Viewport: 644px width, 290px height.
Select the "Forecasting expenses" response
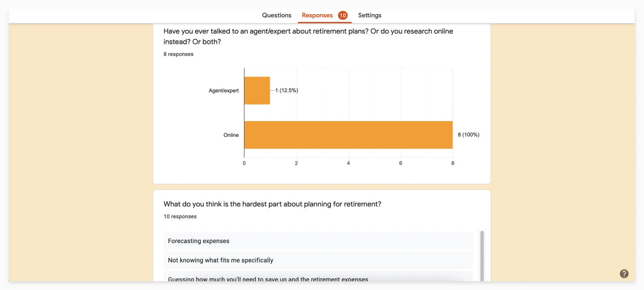tap(199, 241)
